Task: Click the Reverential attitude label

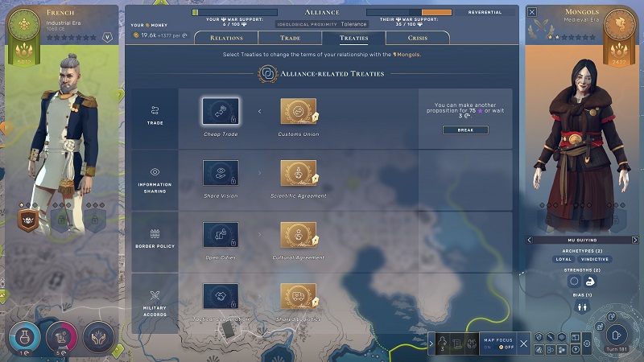Action: pos(485,12)
